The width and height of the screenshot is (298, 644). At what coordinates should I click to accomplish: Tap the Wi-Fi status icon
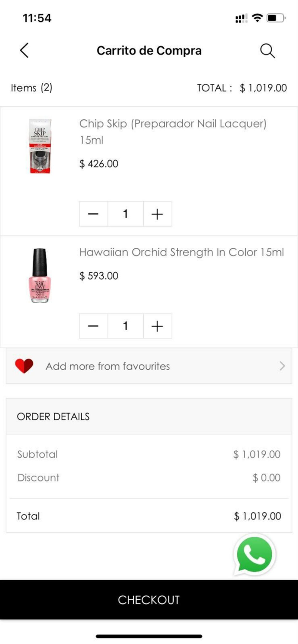point(257,18)
